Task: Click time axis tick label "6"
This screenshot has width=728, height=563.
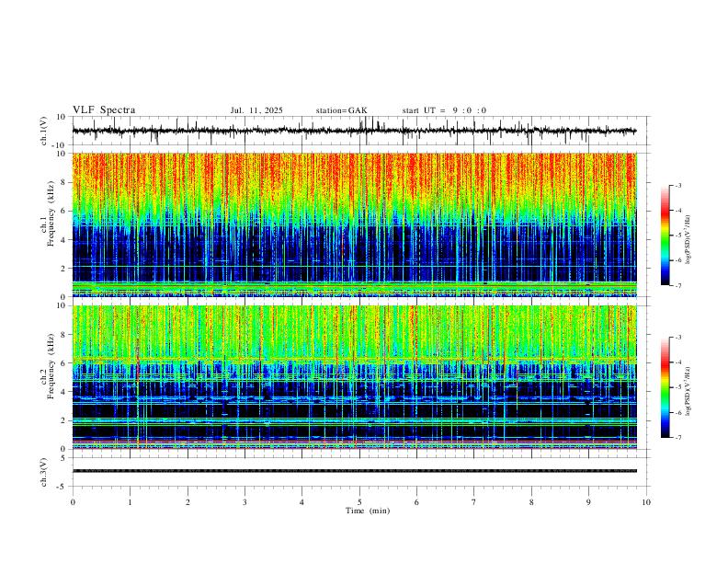Action: [416, 502]
